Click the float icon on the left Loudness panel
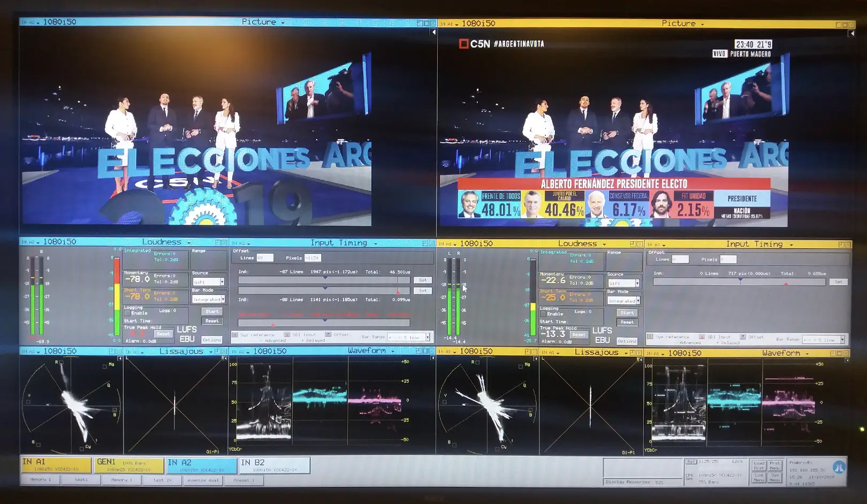 (x=218, y=242)
